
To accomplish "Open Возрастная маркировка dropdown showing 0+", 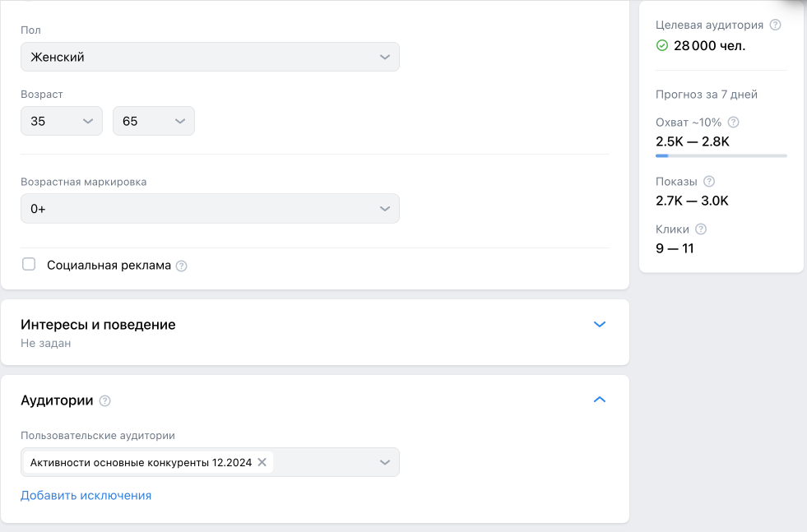I will (x=210, y=209).
